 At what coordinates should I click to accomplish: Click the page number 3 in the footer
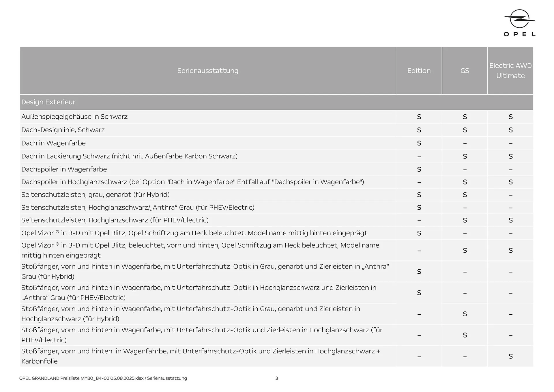(276, 378)
